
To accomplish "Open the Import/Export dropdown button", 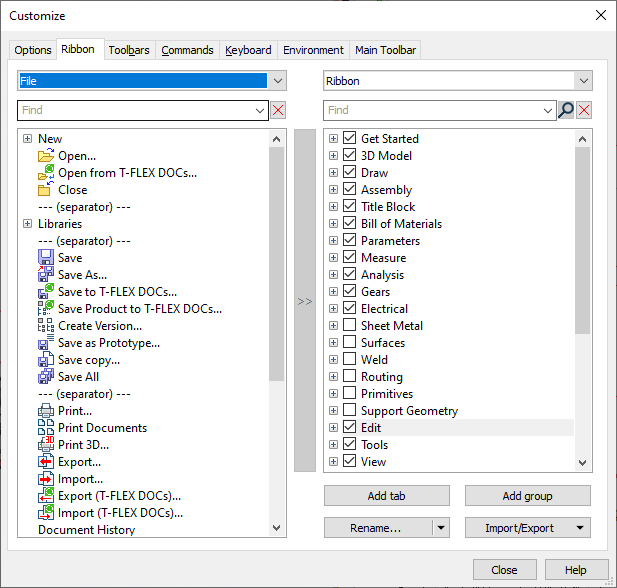I will pos(527,528).
